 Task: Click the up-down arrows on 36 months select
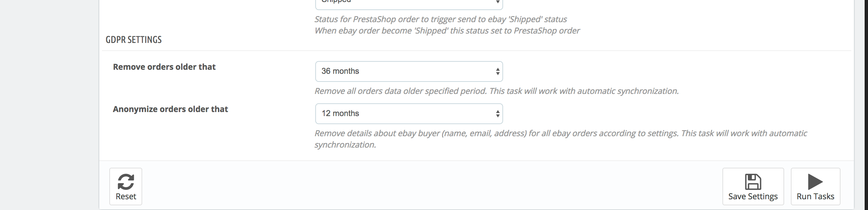pos(497,71)
